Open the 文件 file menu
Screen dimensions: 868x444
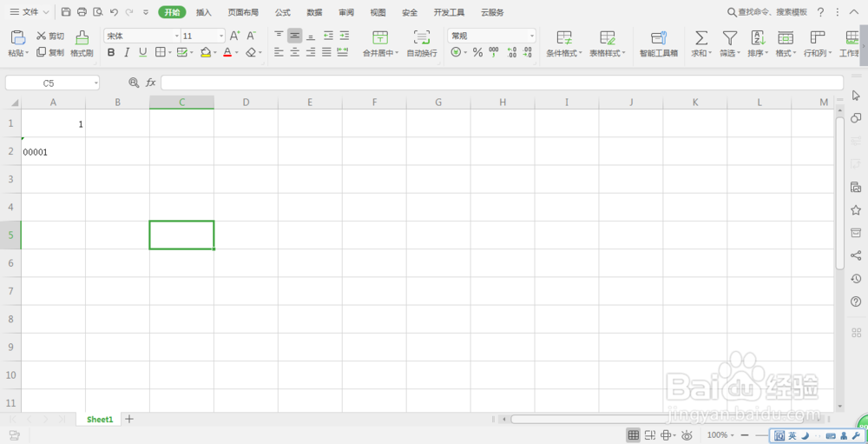pyautogui.click(x=30, y=11)
